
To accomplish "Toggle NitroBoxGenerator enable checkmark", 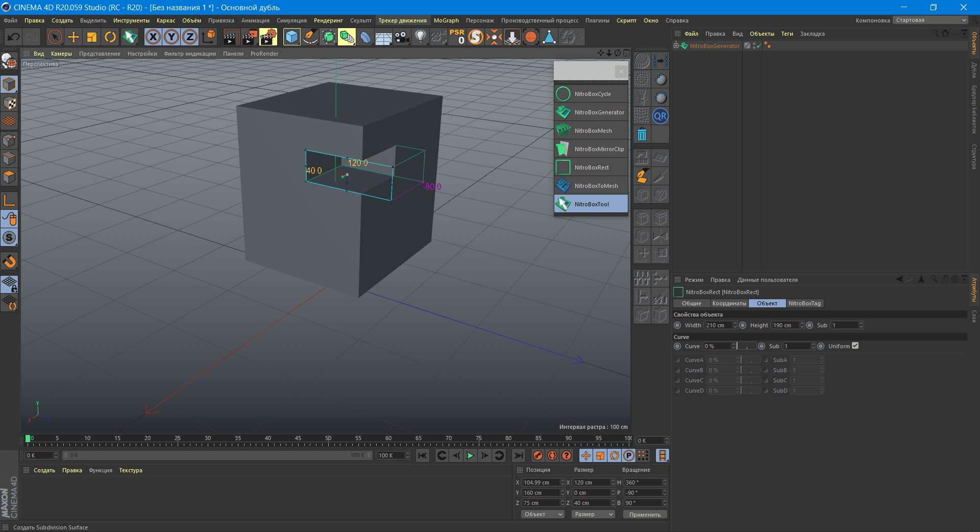I will click(758, 46).
